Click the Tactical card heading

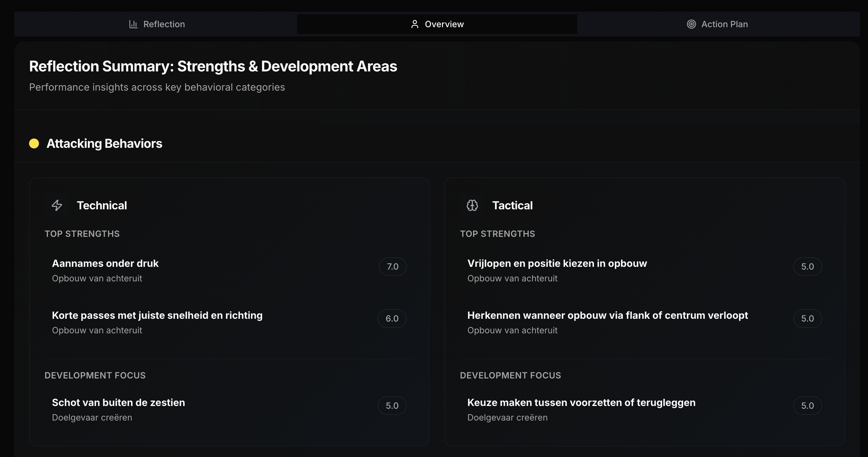(512, 206)
